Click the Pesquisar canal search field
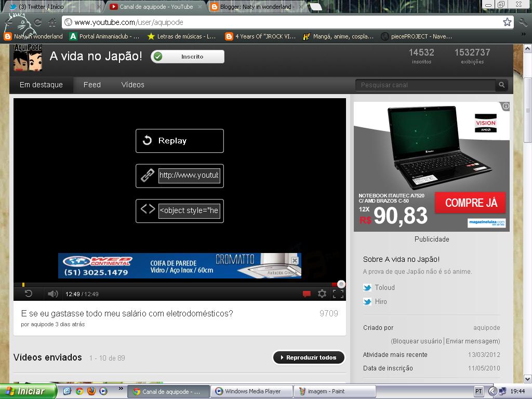Viewport: 532px width, 399px height. pyautogui.click(x=426, y=85)
